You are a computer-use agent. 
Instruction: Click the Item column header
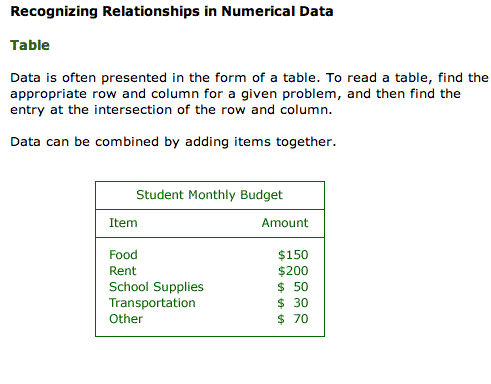[x=123, y=223]
